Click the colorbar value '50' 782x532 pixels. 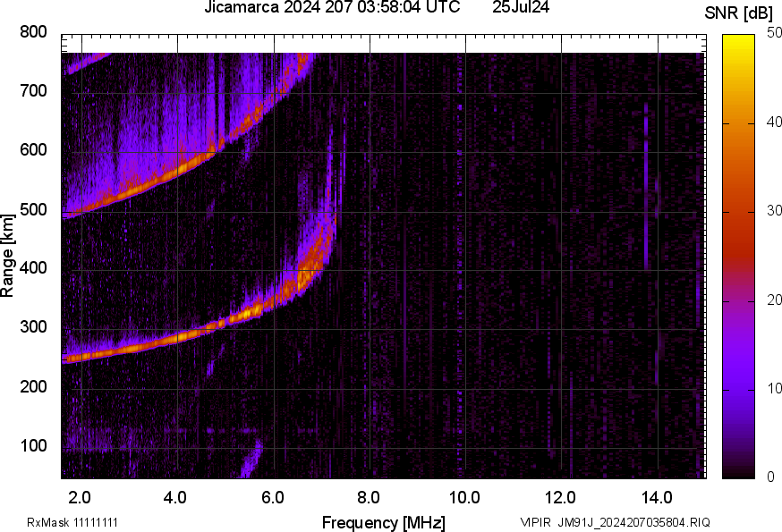tap(774, 33)
